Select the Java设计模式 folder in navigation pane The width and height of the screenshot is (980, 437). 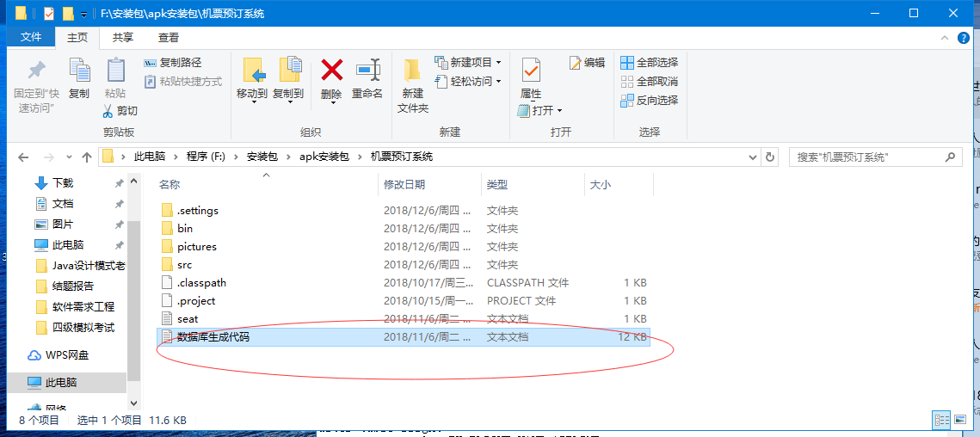pyautogui.click(x=80, y=266)
